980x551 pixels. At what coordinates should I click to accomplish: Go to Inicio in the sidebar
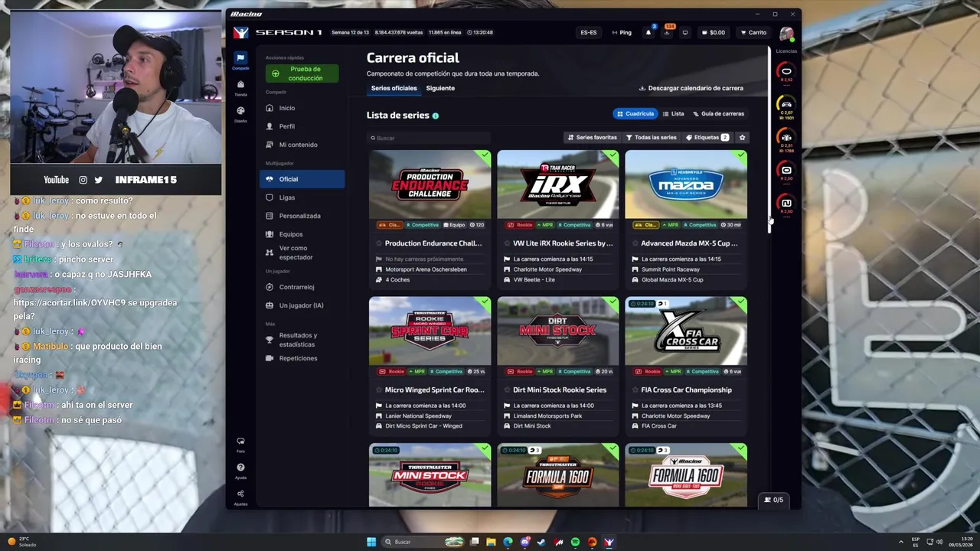(x=302, y=108)
